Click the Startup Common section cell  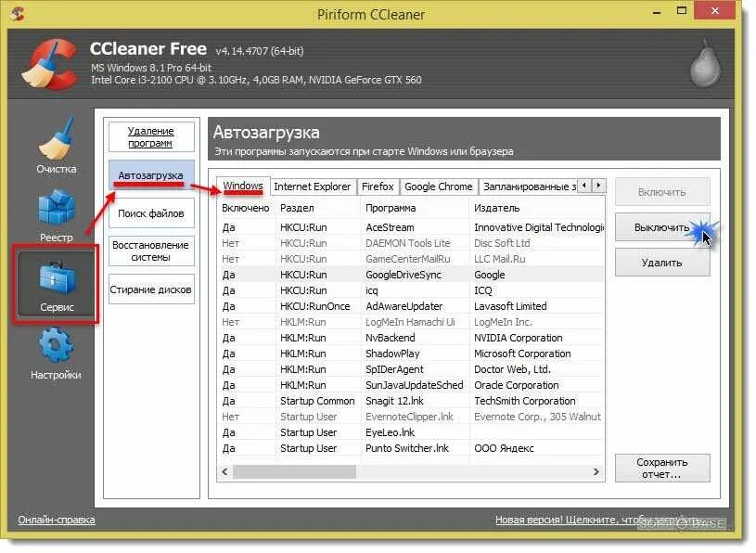click(x=317, y=401)
